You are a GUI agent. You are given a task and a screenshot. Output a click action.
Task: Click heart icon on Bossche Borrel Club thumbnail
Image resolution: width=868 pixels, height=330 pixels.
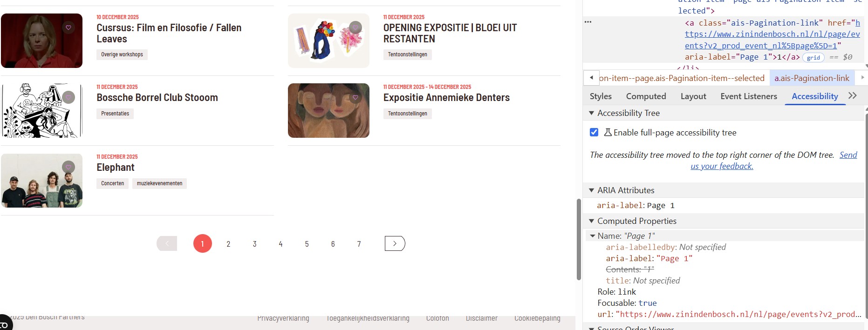coord(68,97)
